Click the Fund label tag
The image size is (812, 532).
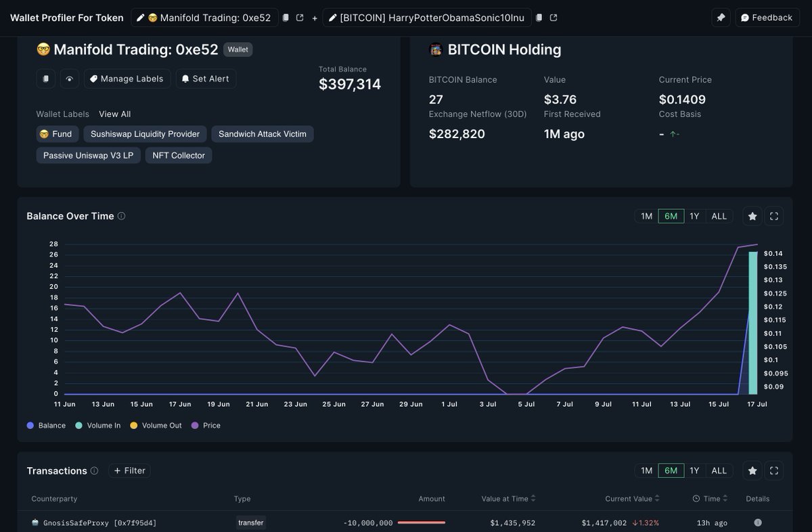58,134
